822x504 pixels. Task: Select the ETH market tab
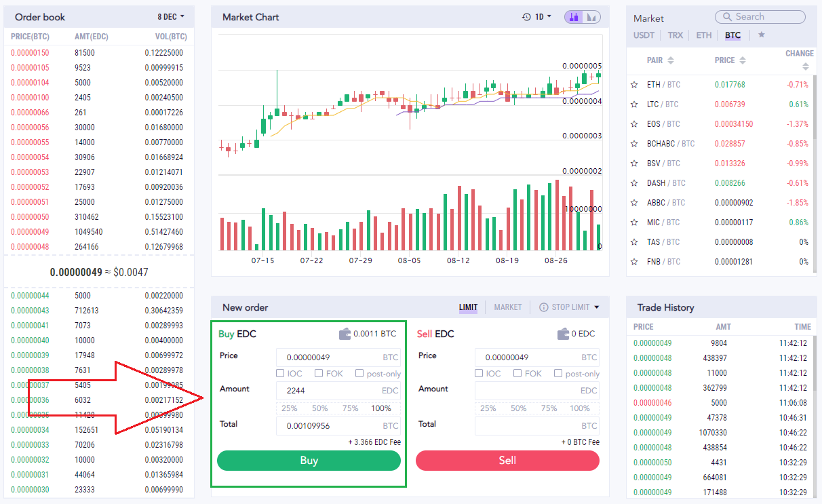(704, 35)
